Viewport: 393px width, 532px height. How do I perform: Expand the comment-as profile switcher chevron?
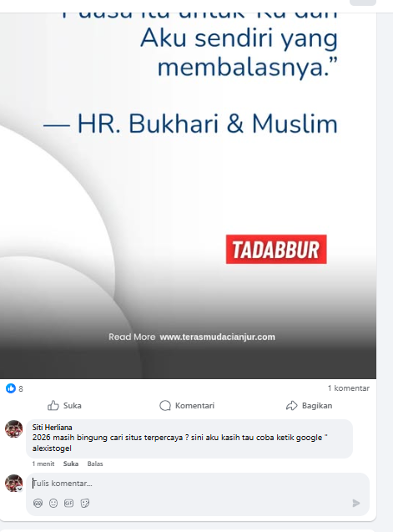20,489
